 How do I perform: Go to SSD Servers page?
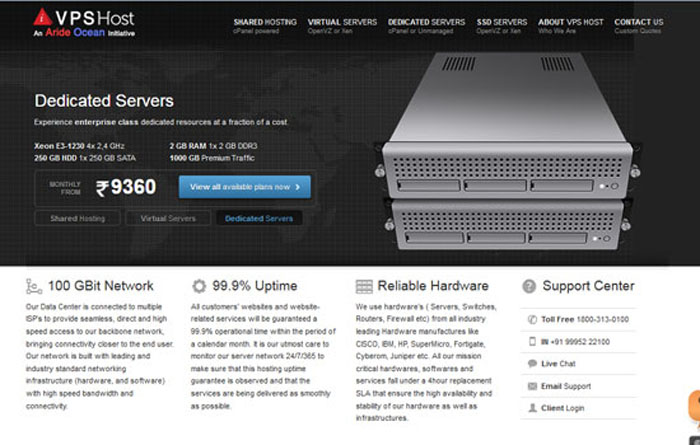[x=501, y=26]
